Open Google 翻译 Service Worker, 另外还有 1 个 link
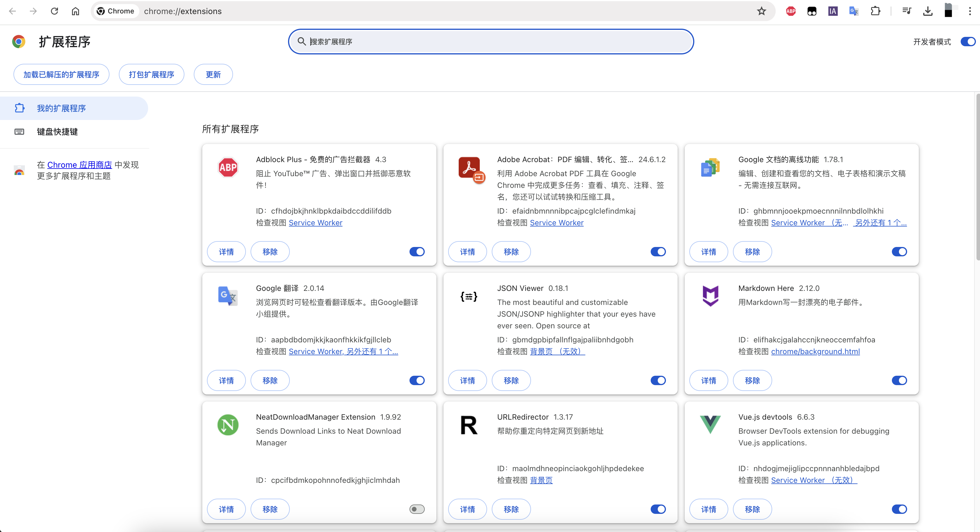Image resolution: width=980 pixels, height=532 pixels. point(343,351)
